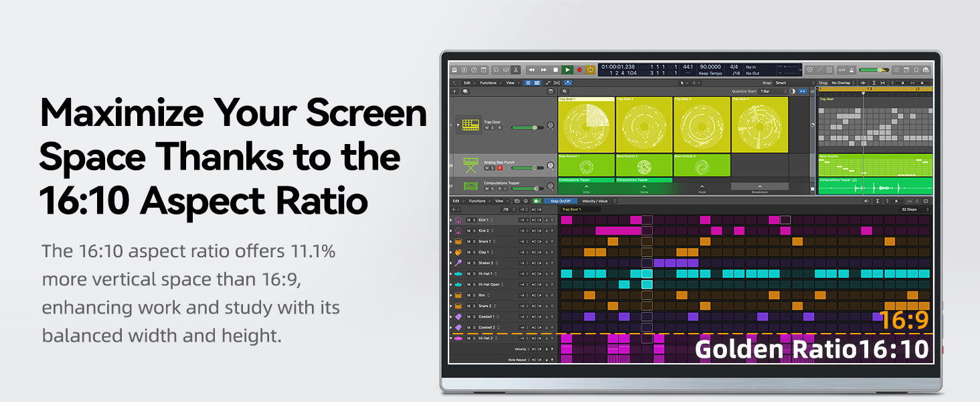Open the step sequencer Edit menu
Image resolution: width=980 pixels, height=402 pixels.
pos(457,201)
